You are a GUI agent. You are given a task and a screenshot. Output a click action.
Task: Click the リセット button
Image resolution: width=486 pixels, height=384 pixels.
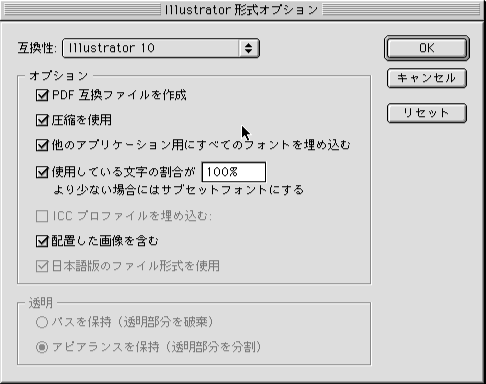[427, 113]
